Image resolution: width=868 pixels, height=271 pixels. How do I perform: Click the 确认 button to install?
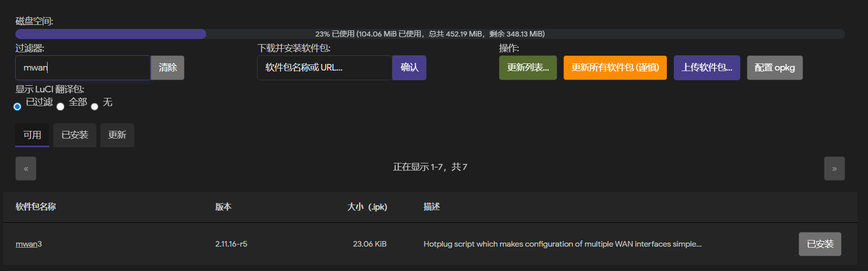(409, 67)
